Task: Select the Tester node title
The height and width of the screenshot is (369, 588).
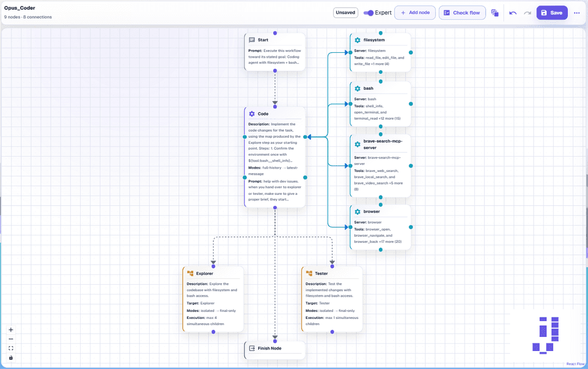Action: (321, 273)
